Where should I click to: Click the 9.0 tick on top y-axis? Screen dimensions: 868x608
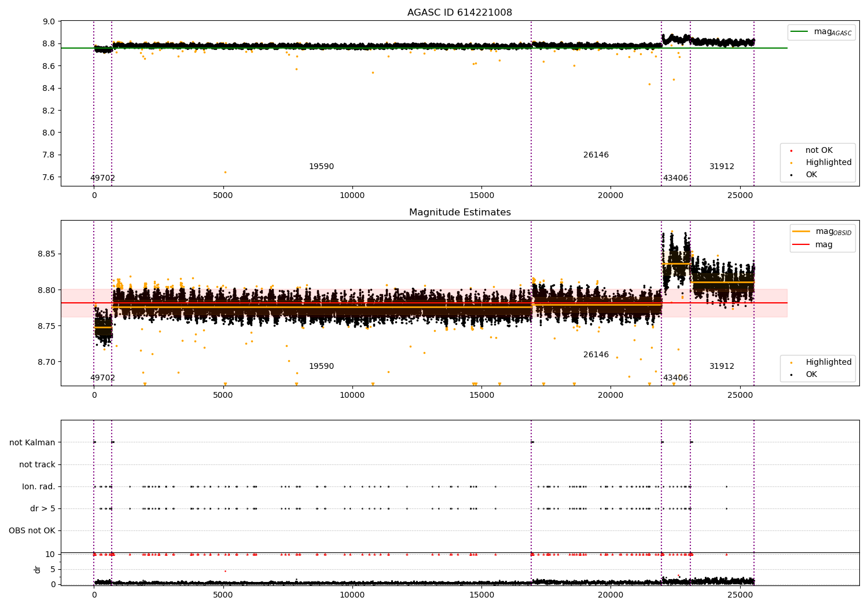tap(49, 22)
